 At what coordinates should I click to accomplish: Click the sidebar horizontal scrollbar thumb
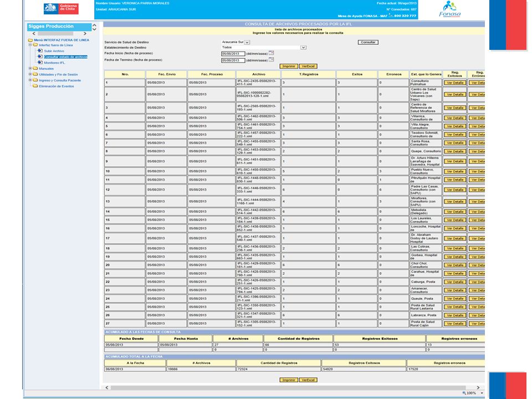click(x=55, y=34)
